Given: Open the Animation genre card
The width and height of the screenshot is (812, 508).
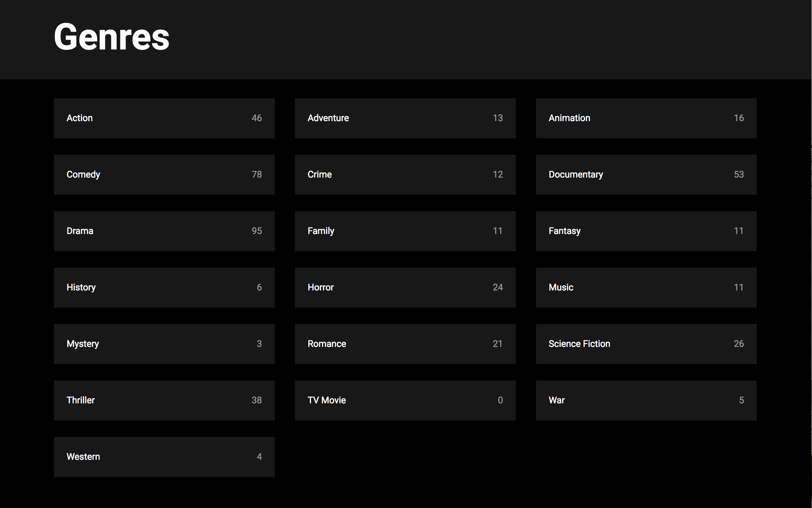Looking at the screenshot, I should pyautogui.click(x=646, y=118).
